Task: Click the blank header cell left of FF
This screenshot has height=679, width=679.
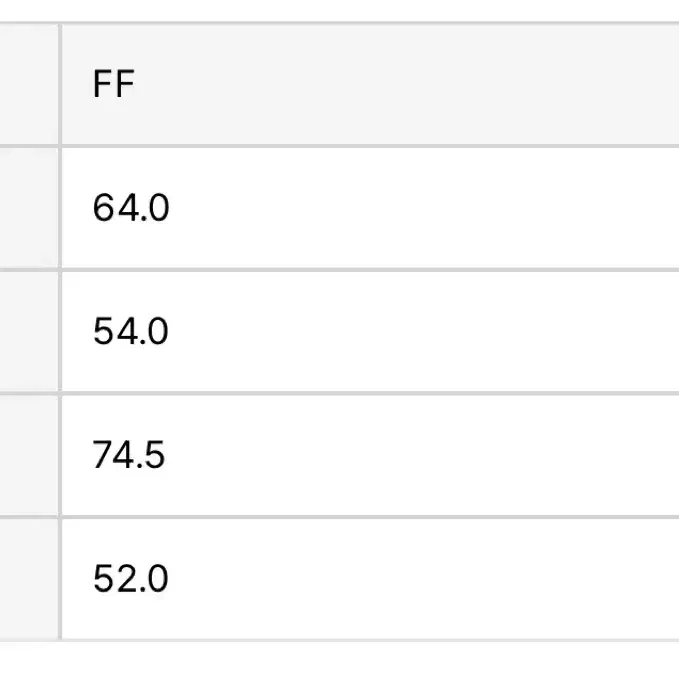Action: click(29, 84)
